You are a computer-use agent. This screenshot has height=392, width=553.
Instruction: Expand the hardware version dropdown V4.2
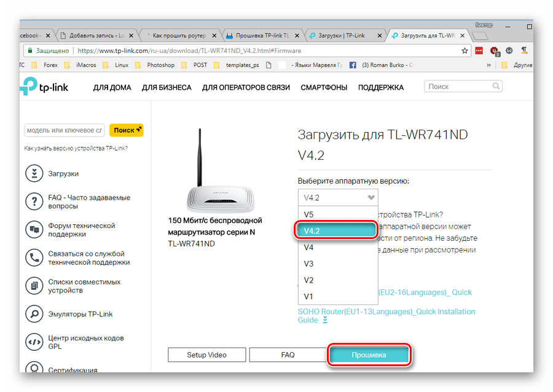[338, 197]
